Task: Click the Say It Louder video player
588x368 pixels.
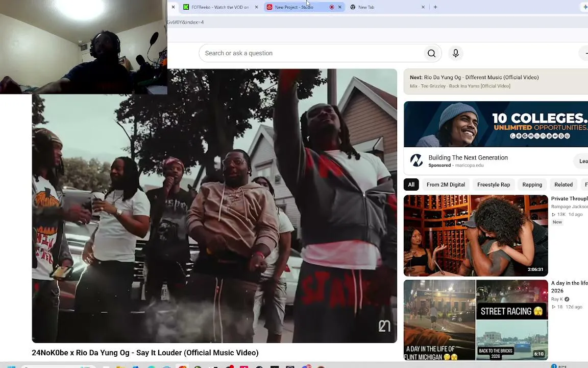Action: (214, 206)
